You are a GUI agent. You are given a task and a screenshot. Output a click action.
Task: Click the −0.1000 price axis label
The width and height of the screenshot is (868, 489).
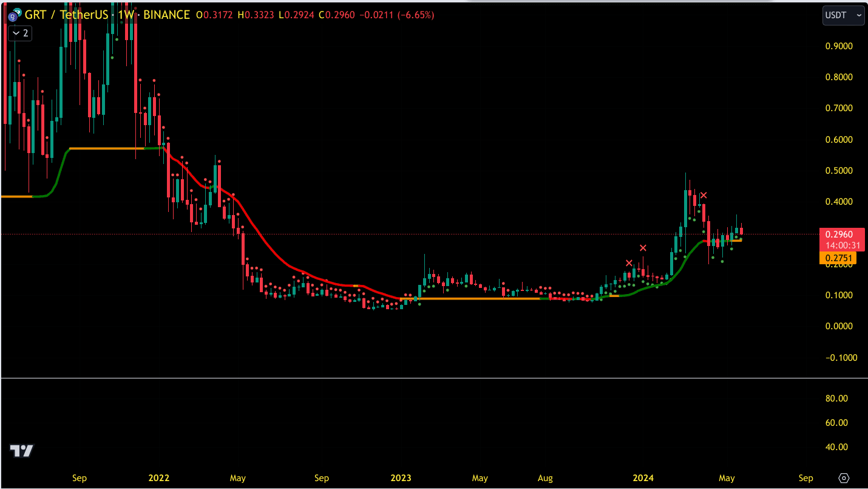841,358
